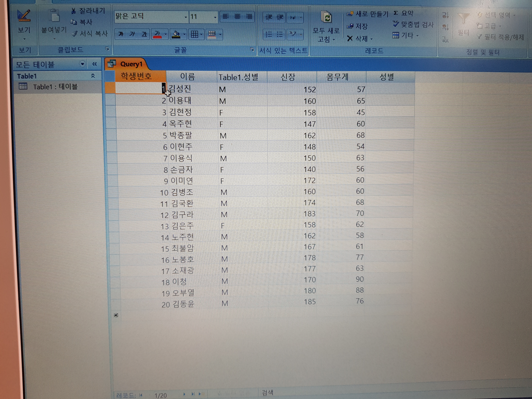The image size is (532, 399).
Task: Toggle underline 가 formatting
Action: (144, 34)
